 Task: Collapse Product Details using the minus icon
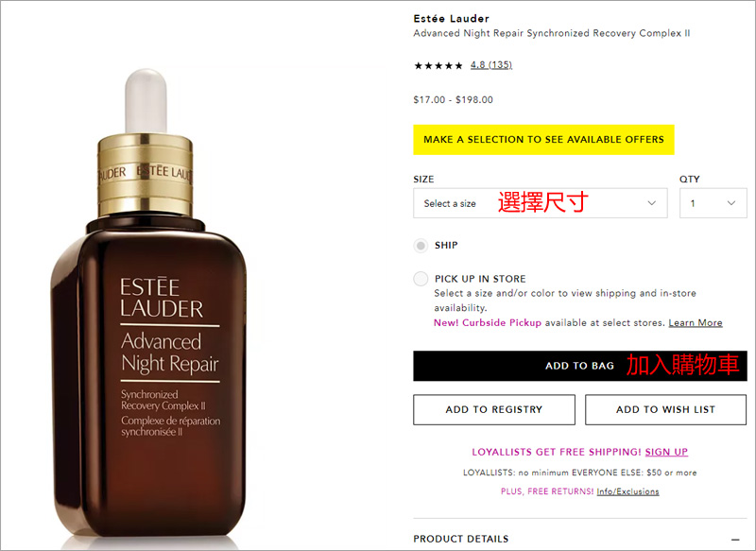coord(735,540)
